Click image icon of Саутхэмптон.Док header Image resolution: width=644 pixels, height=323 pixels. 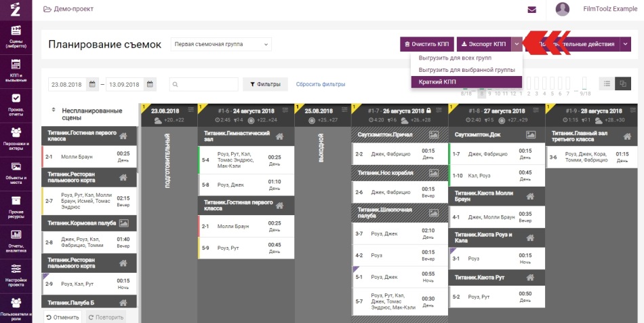[x=531, y=135]
